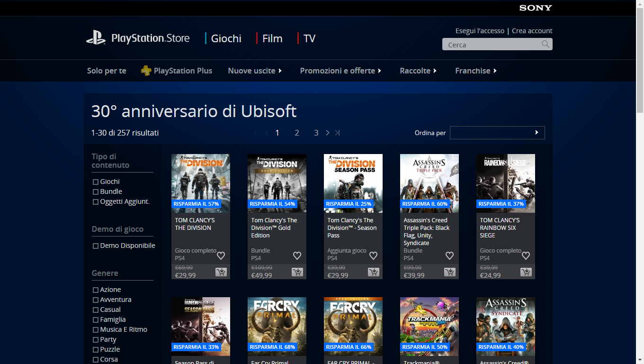
Task: Check the Giochi content type filter
Action: [x=96, y=182]
